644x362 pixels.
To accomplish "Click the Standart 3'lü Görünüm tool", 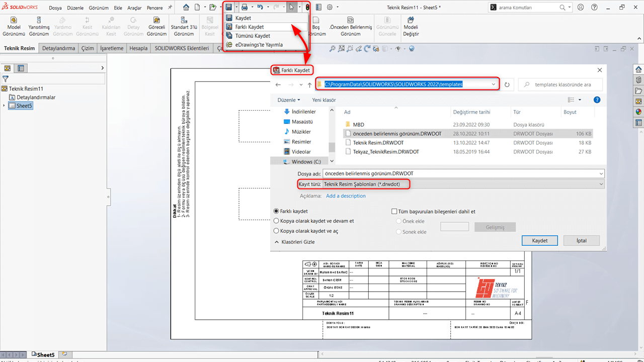I will tap(184, 26).
